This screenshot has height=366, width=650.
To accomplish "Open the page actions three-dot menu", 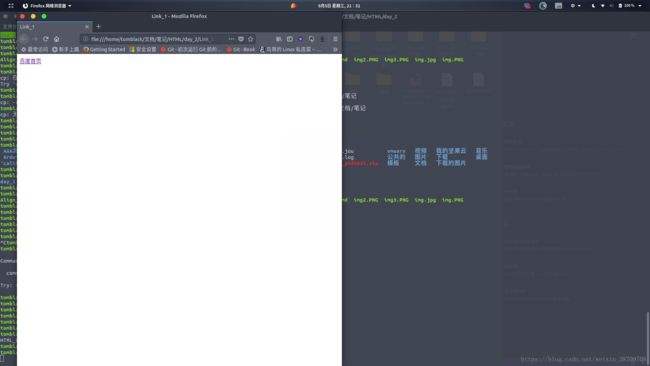I will 231,39.
